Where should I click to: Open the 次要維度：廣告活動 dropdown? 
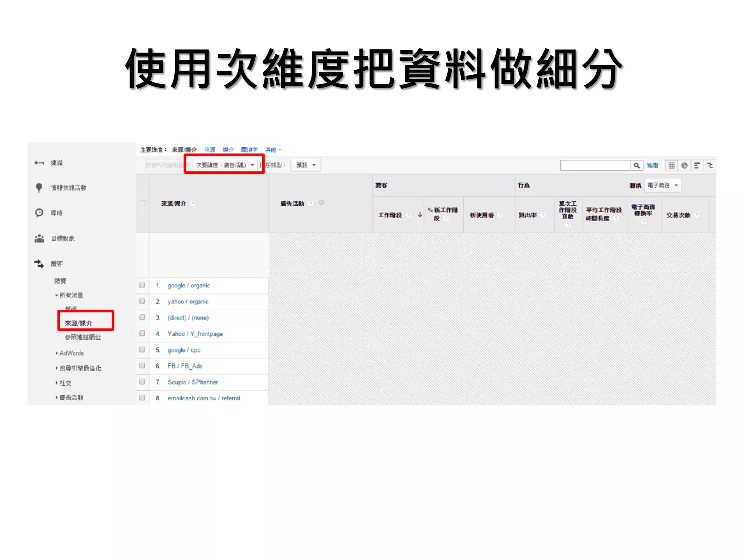(225, 165)
